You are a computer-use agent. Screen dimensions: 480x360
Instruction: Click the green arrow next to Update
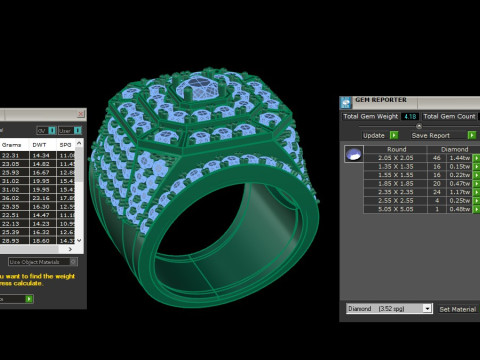click(x=394, y=135)
